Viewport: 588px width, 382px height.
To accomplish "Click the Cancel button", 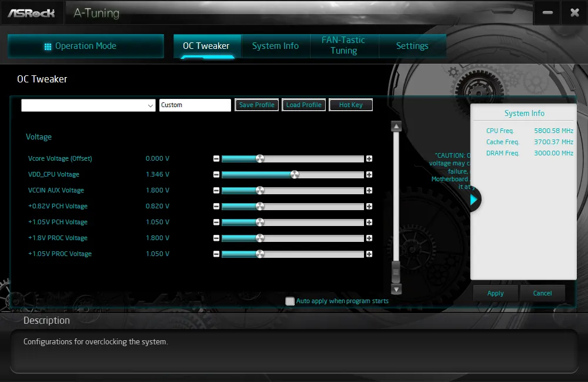I will pyautogui.click(x=543, y=293).
